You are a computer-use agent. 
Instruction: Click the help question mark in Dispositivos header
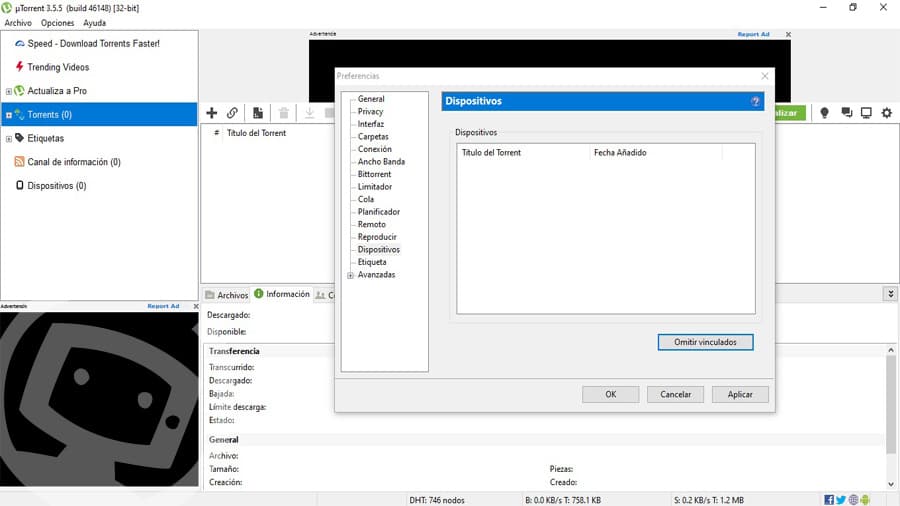click(755, 102)
